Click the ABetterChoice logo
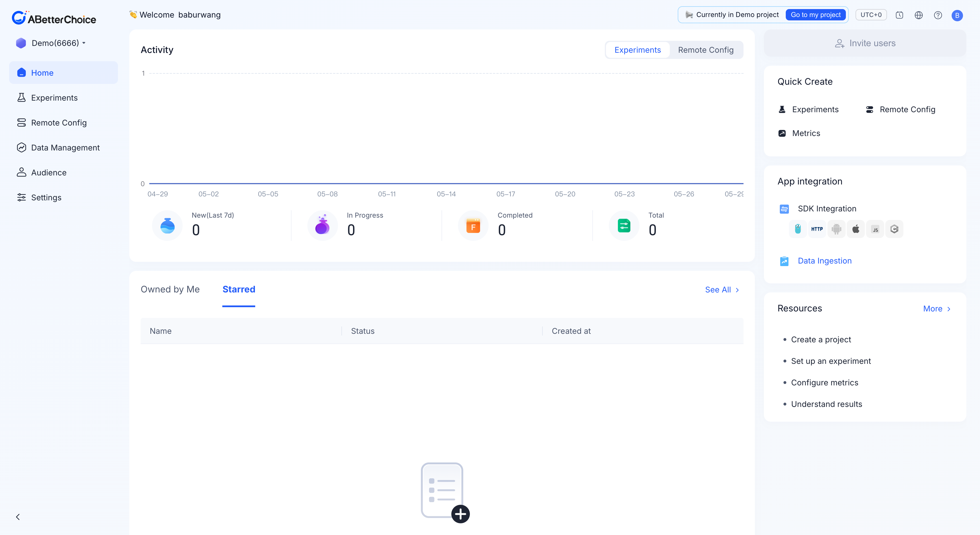 (54, 18)
